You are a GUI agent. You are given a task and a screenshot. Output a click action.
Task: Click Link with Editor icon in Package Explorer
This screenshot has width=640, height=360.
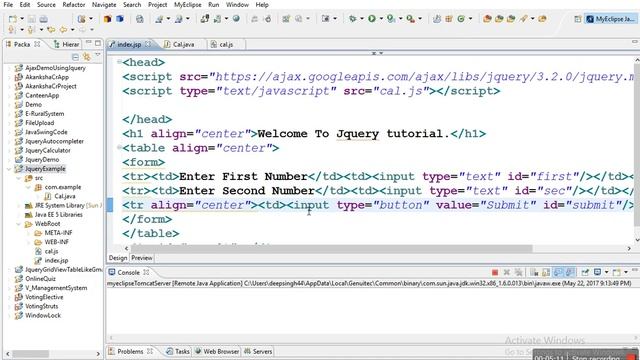point(87,57)
